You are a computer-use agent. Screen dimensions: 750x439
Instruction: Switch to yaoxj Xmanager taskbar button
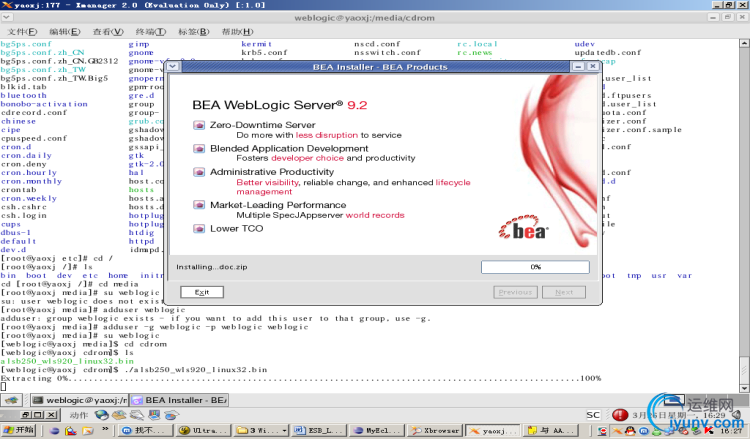pyautogui.click(x=494, y=431)
